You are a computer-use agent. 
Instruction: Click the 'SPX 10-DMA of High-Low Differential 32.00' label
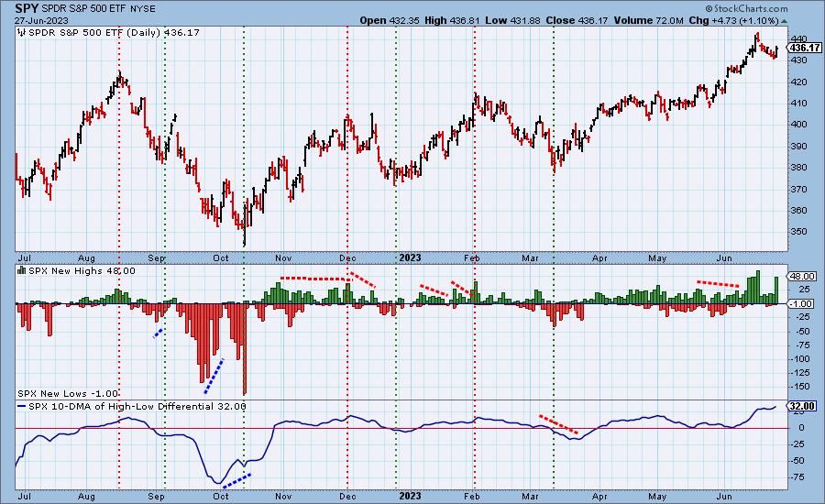tap(137, 406)
